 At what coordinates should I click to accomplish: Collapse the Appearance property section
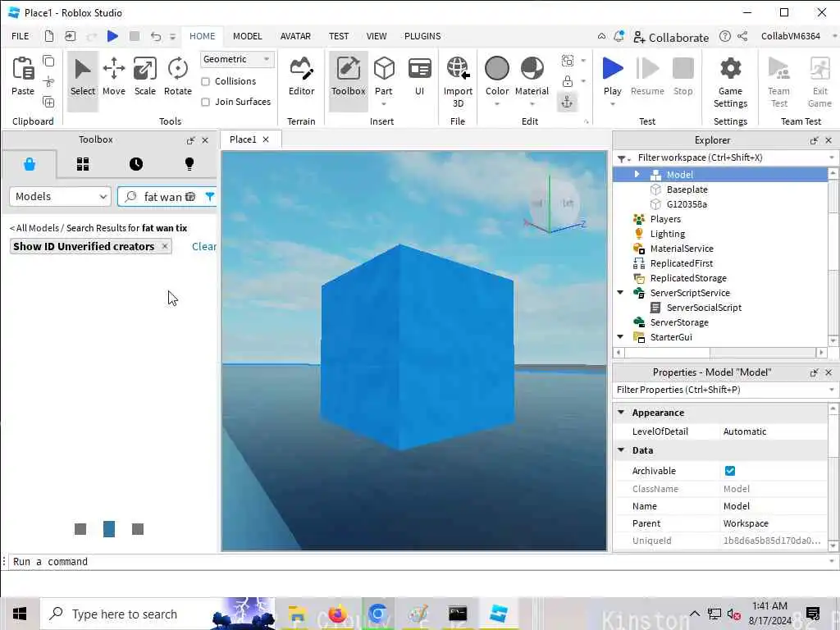tap(621, 413)
